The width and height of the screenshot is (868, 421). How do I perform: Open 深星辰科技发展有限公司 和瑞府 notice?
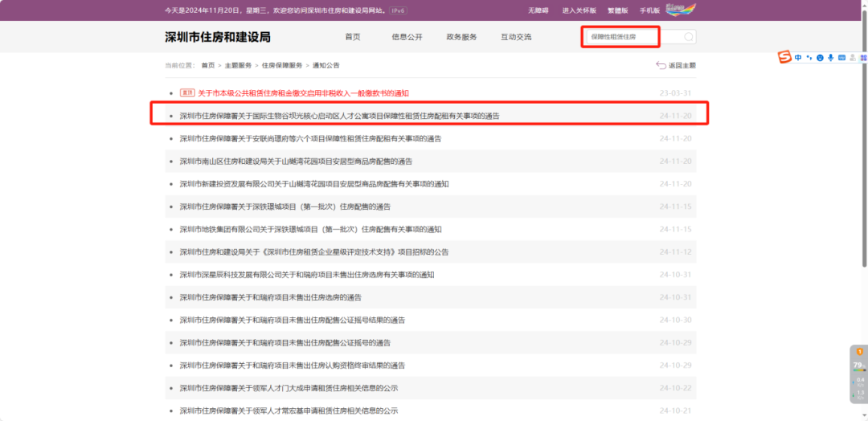coord(307,275)
